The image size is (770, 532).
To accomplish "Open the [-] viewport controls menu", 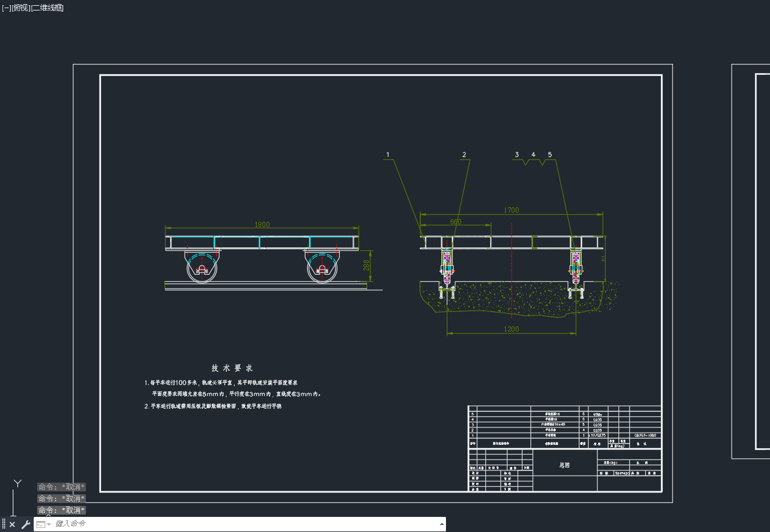I will tap(6, 8).
